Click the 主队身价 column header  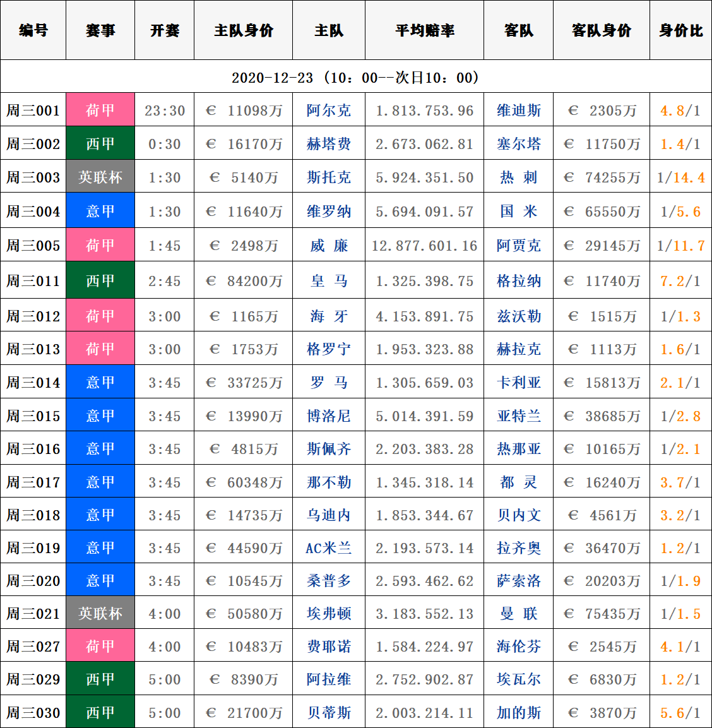pyautogui.click(x=243, y=30)
